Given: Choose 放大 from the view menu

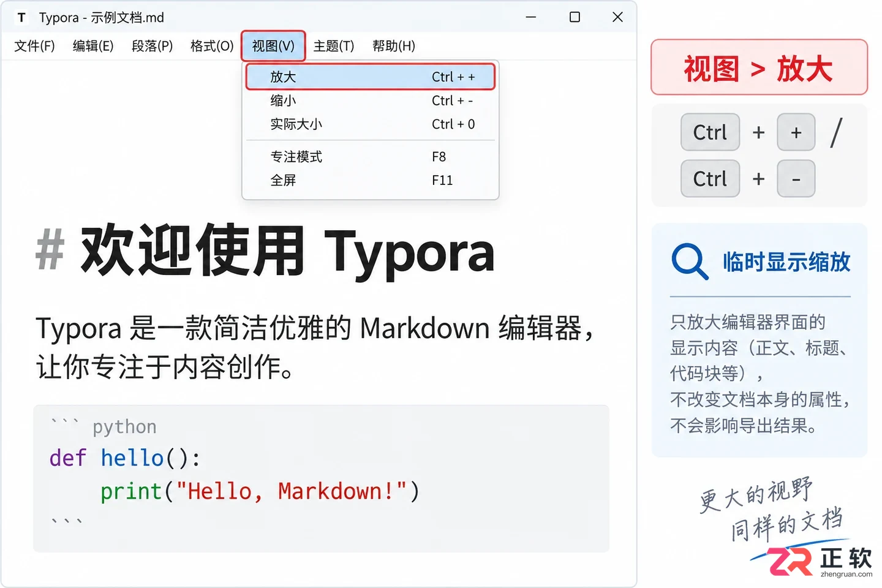Looking at the screenshot, I should pyautogui.click(x=371, y=77).
